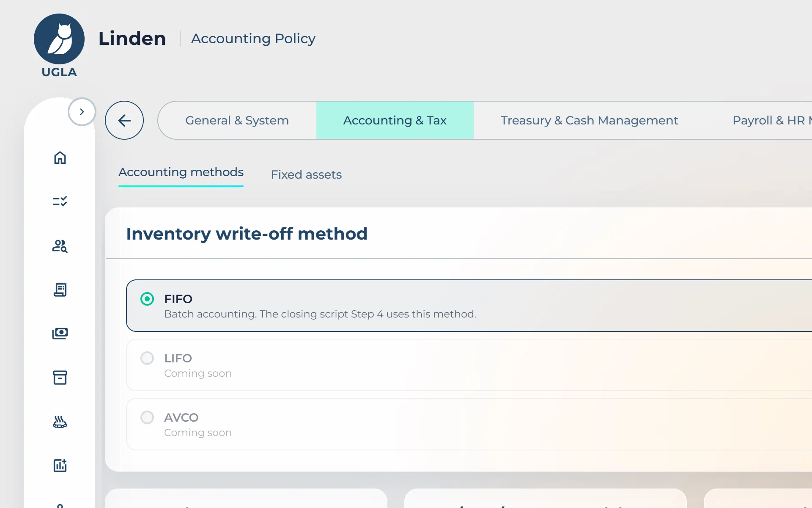Viewport: 812px width, 508px height.
Task: Click the FIFO batch accounting description text
Action: [x=320, y=314]
